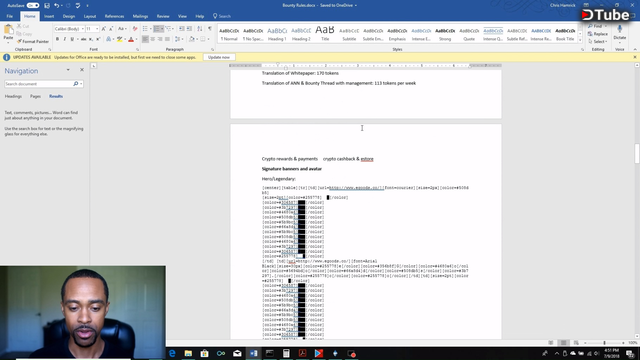Apply the Heading 1 style
Image resolution: width=640 pixels, height=360 pixels.
277,34
